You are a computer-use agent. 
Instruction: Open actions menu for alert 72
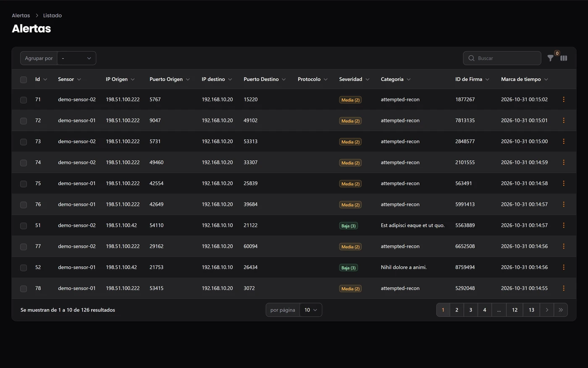coord(564,121)
